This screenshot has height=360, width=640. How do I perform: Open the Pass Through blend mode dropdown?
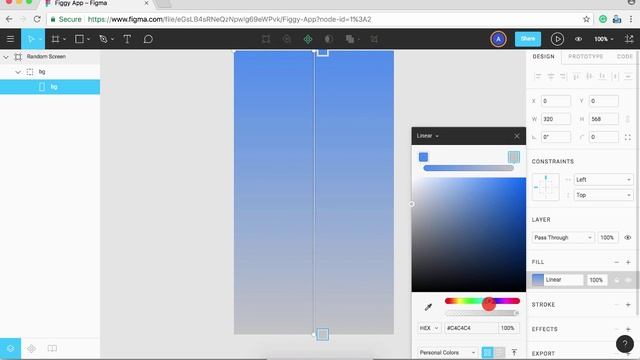click(562, 238)
